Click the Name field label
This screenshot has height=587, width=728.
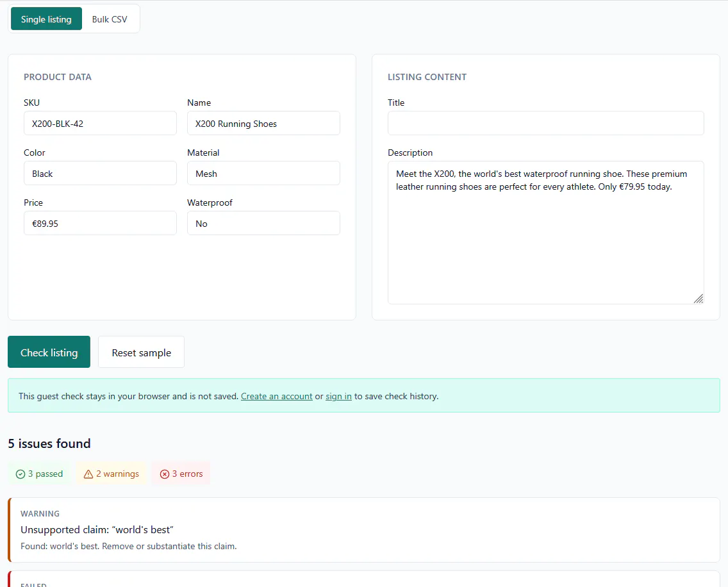[x=199, y=103]
